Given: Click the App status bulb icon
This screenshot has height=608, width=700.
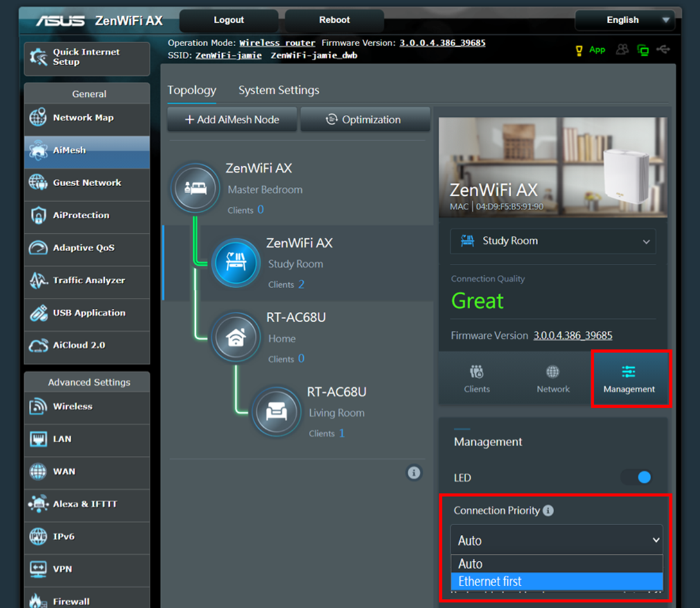Looking at the screenshot, I should [579, 51].
